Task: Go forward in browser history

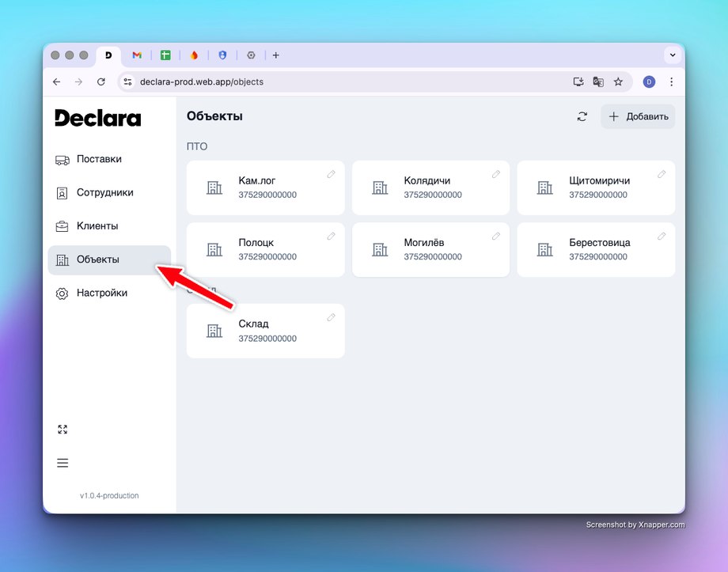Action: (x=78, y=81)
